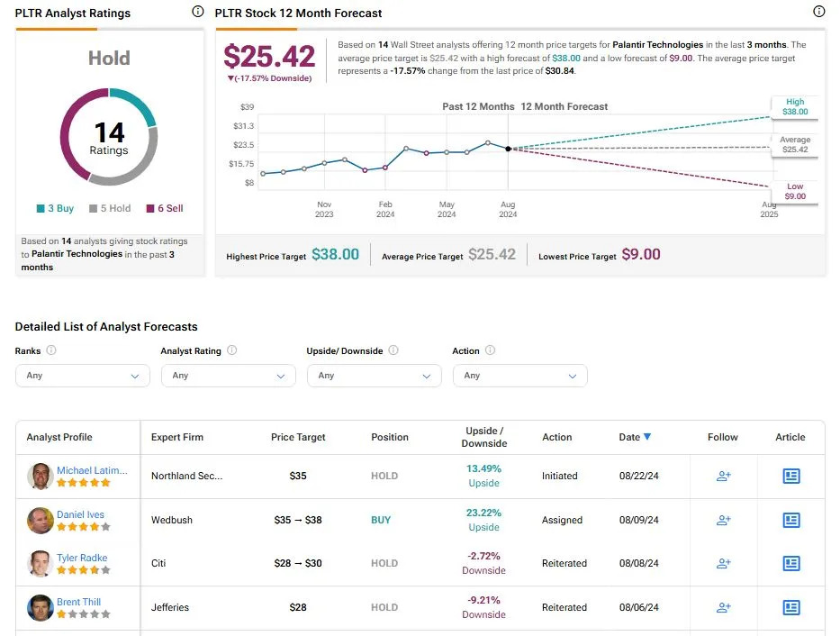Click info icon beside PLTR Stock 12 Month Forecast
The width and height of the screenshot is (840, 636).
tap(819, 11)
